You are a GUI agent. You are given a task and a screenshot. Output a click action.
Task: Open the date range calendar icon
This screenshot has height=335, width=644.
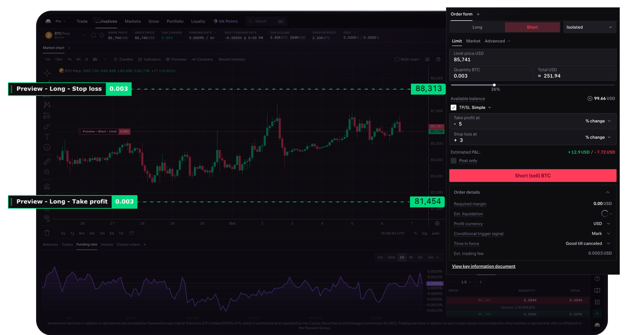click(131, 233)
